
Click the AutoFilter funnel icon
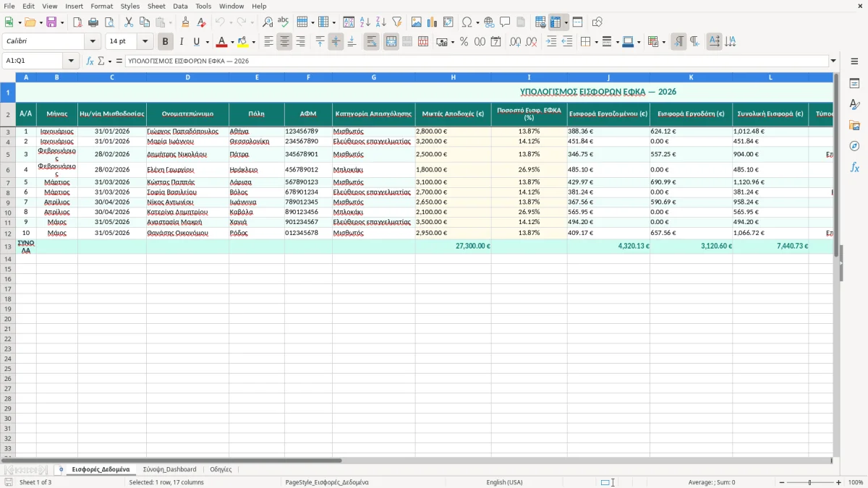pyautogui.click(x=396, y=22)
